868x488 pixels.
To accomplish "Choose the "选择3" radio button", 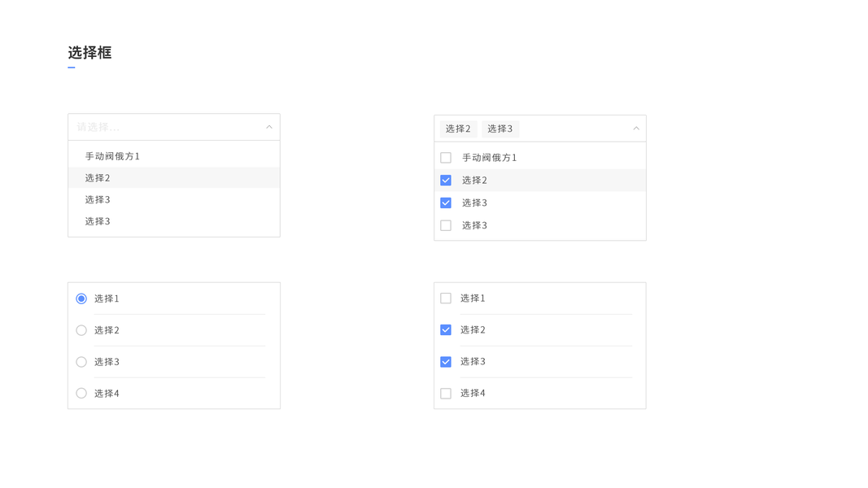I will [x=81, y=362].
